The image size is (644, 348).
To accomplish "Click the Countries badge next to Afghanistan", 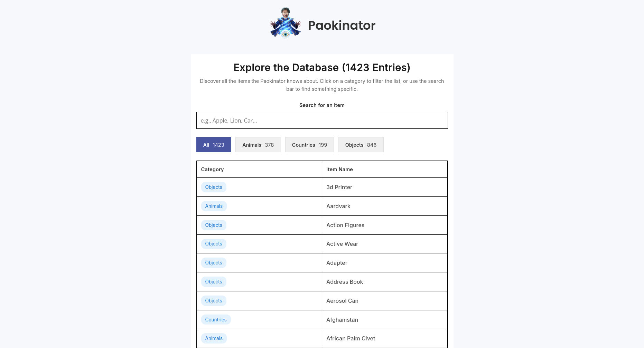I will [x=216, y=319].
